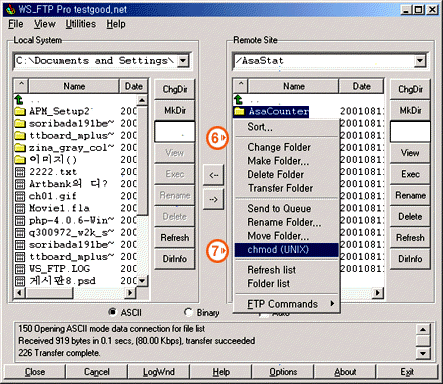
Task: Click remote Rename button
Action: pos(410,195)
